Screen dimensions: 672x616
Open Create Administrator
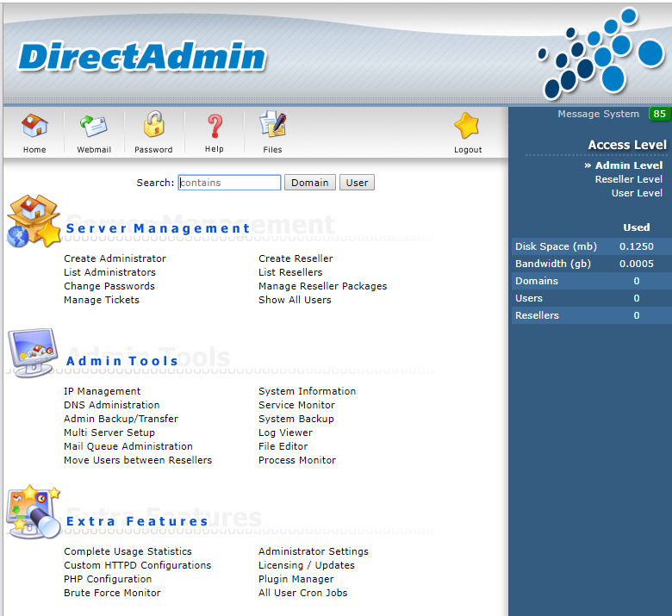[115, 258]
